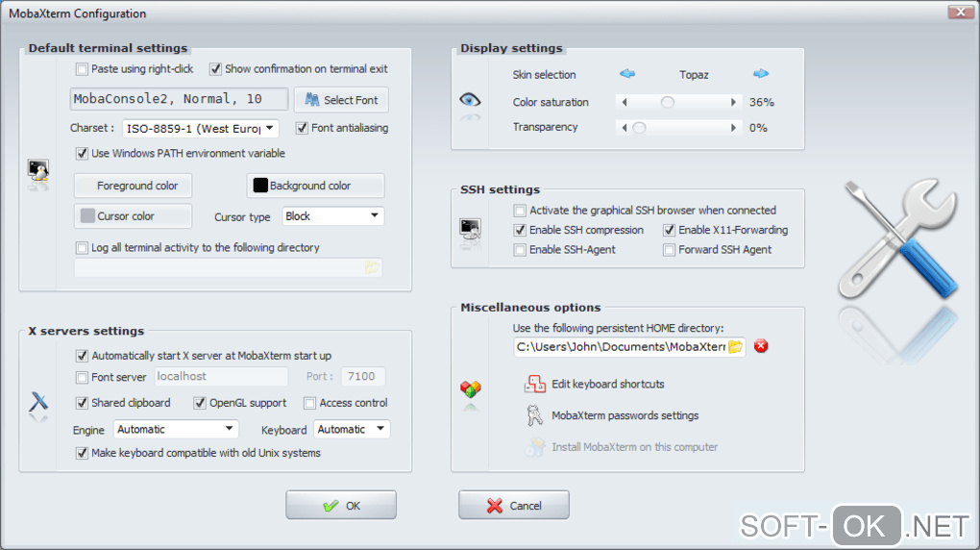Screen dimensions: 980x550
Task: Toggle Shared clipboard checkbox
Action: [x=82, y=403]
